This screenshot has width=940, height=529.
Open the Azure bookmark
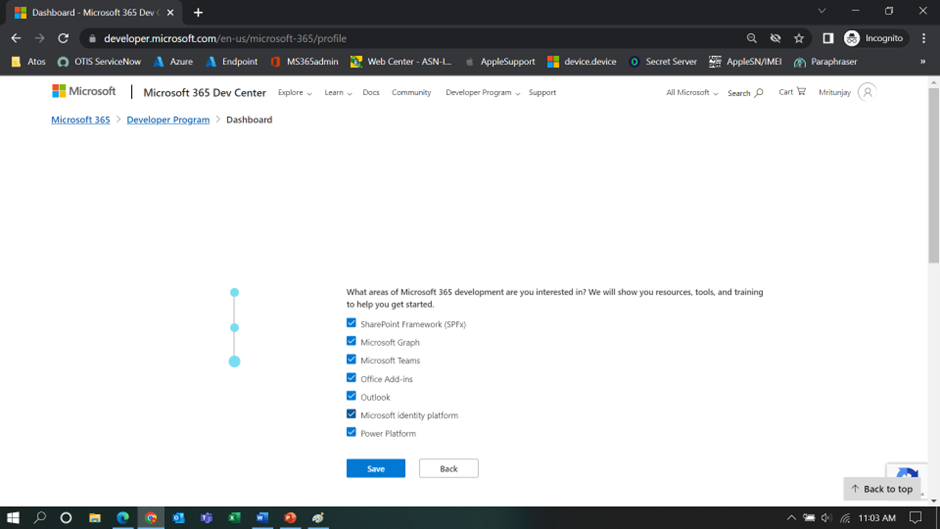point(173,62)
